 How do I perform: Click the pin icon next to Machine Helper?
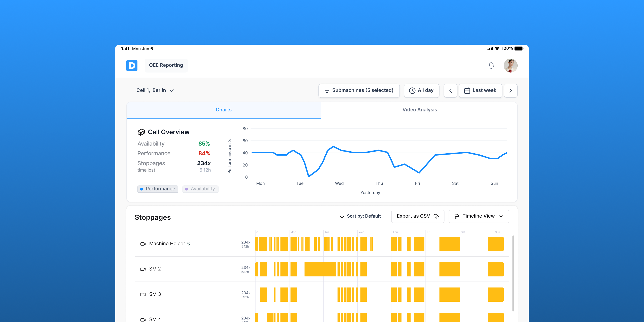coord(188,244)
